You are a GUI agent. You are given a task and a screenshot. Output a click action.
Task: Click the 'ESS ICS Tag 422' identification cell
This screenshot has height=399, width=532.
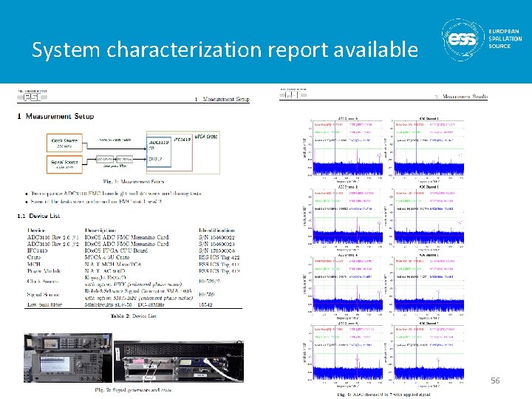tap(219, 258)
